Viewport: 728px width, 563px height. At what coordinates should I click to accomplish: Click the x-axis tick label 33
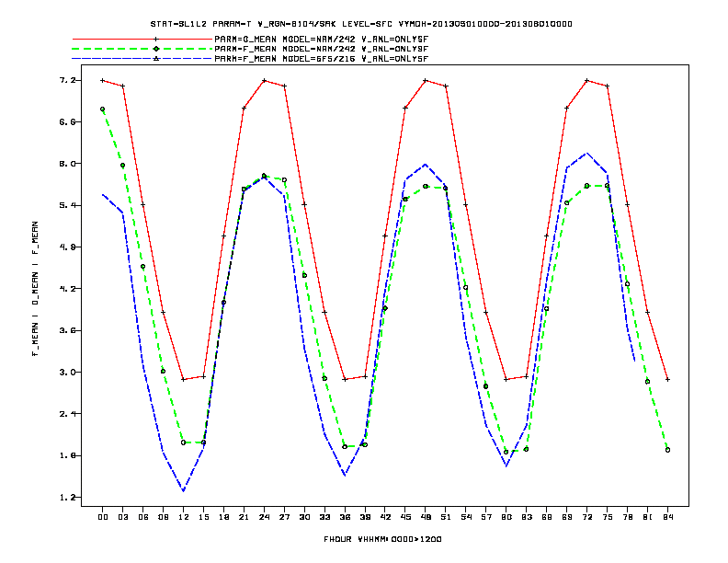point(324,517)
